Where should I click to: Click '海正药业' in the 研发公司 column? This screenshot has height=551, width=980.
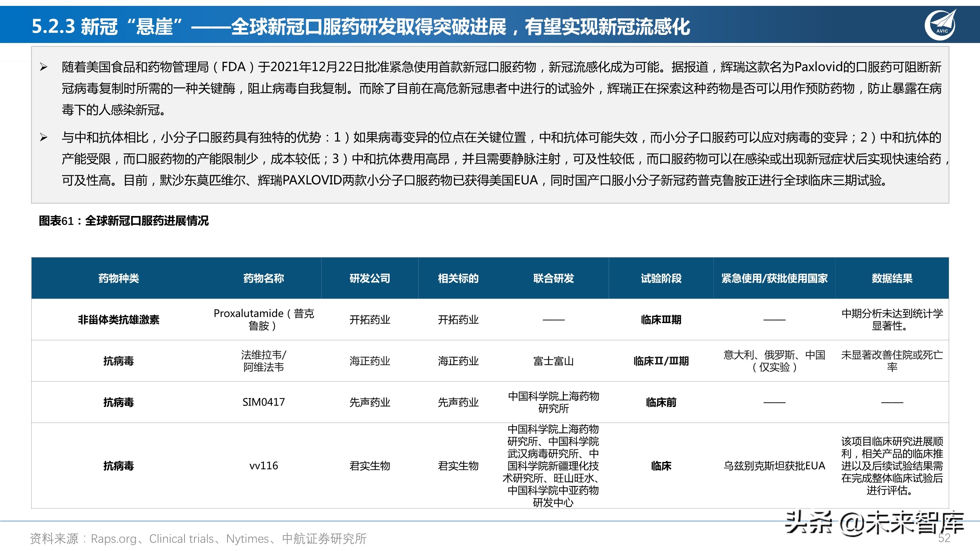click(370, 361)
